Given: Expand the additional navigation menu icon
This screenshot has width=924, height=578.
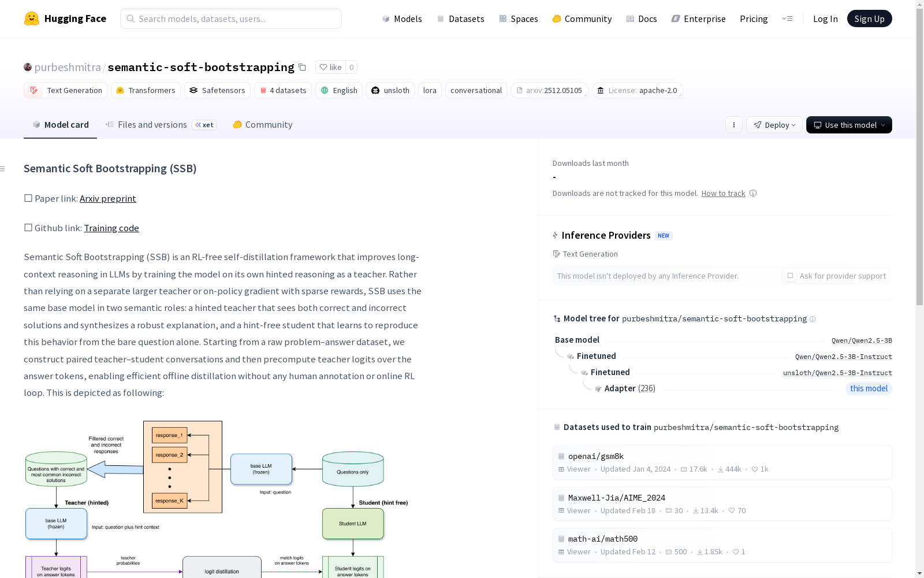Looking at the screenshot, I should click(787, 18).
